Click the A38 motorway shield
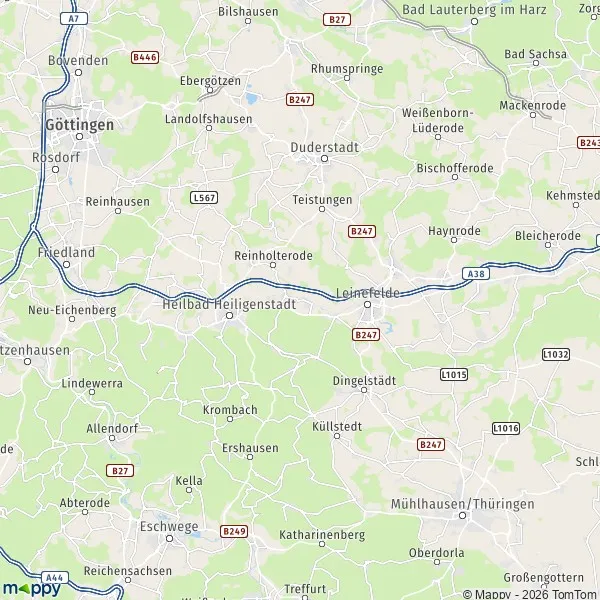The width and height of the screenshot is (600, 600). pos(476,274)
